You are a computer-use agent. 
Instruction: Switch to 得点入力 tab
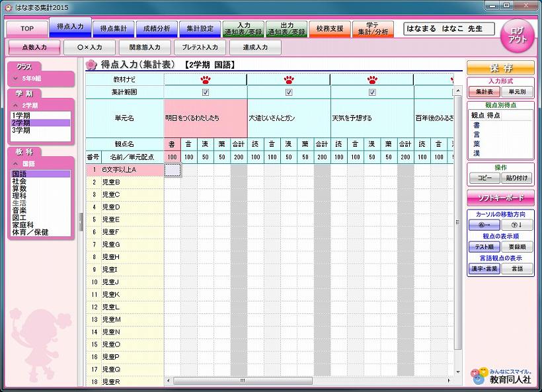pos(70,27)
